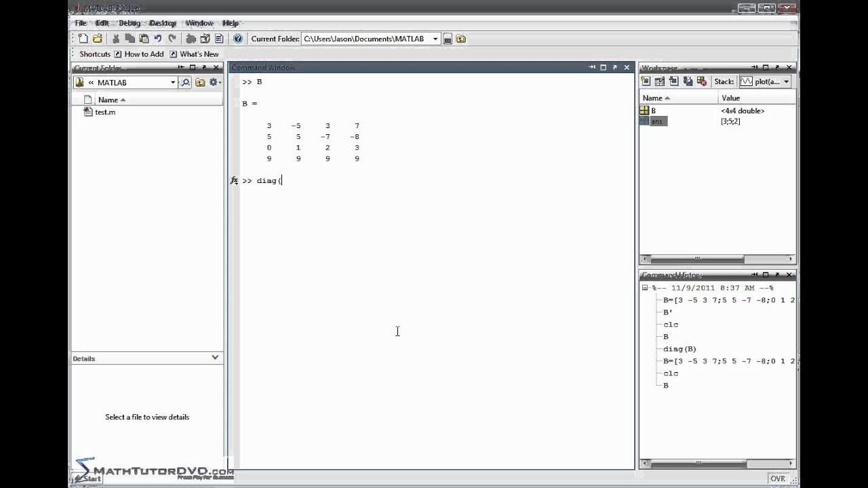Undock the Workspace panel

776,68
